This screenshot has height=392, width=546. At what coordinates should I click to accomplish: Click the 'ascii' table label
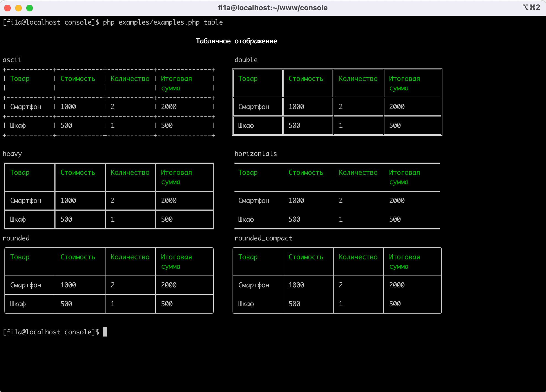[12, 60]
